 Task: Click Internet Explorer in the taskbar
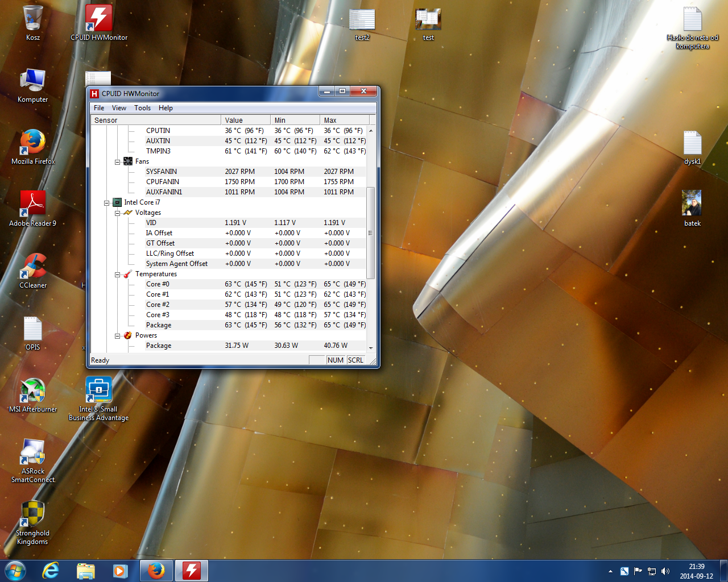pyautogui.click(x=51, y=571)
